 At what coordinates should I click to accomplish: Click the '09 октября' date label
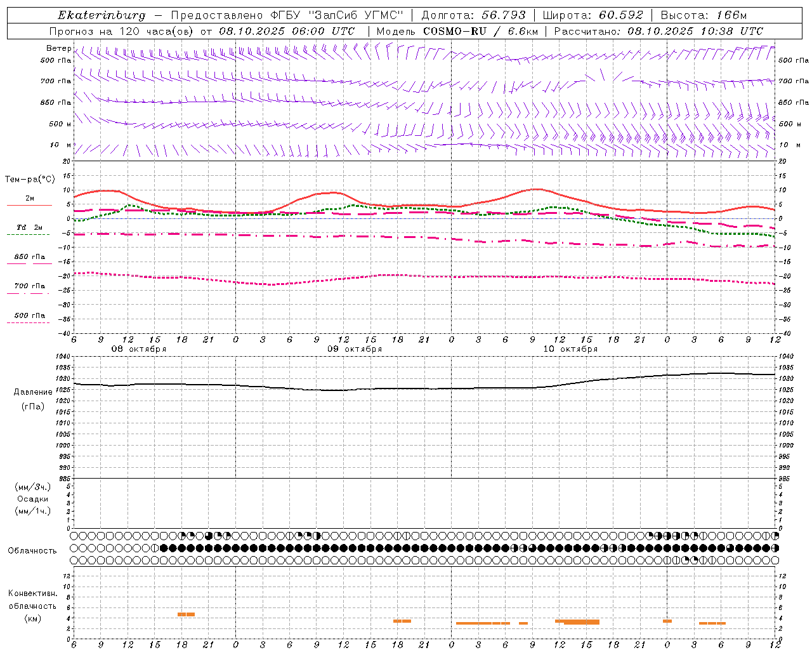[x=355, y=349]
